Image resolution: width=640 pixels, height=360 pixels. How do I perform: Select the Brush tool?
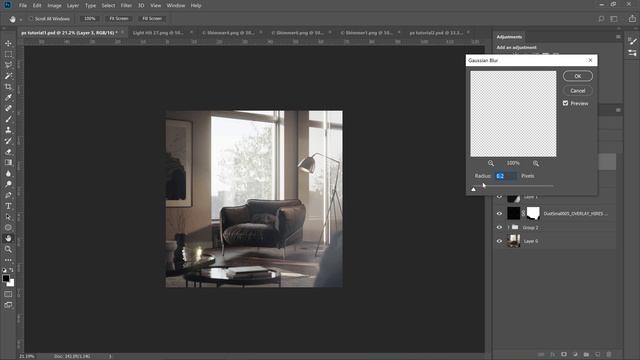tap(8, 119)
